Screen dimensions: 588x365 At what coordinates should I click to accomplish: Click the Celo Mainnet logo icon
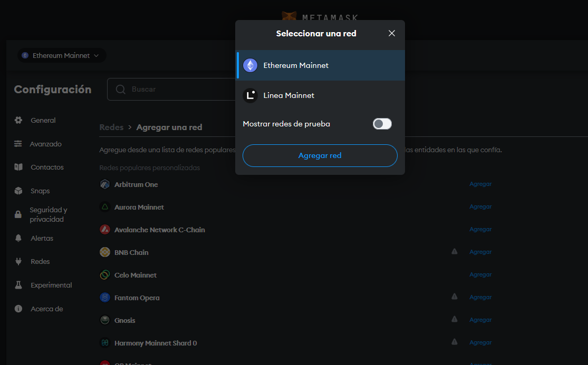click(x=105, y=275)
